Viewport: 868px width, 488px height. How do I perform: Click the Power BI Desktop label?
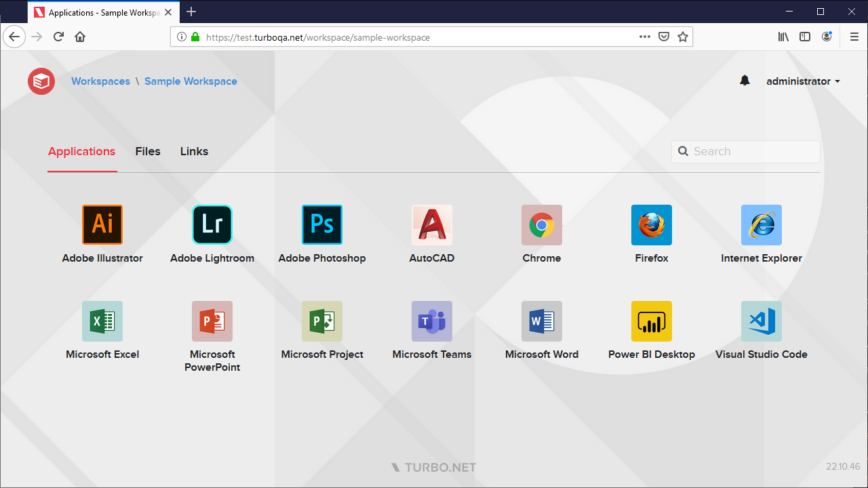(652, 354)
